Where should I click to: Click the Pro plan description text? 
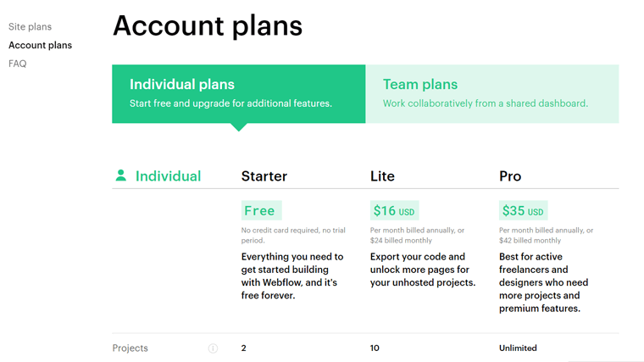(543, 282)
